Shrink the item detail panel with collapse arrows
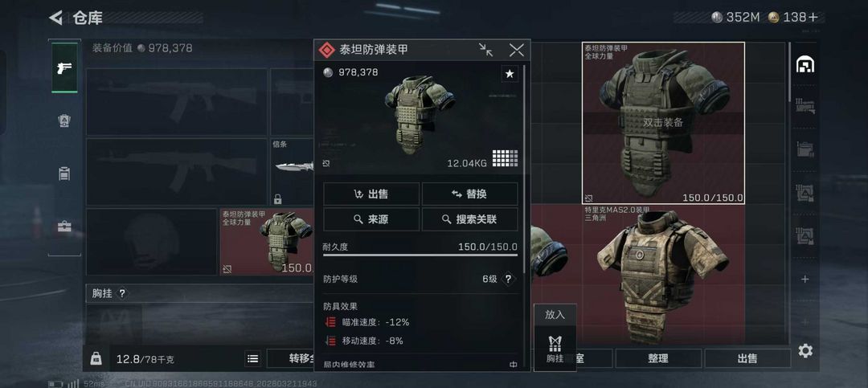The image size is (868, 388). point(486,51)
